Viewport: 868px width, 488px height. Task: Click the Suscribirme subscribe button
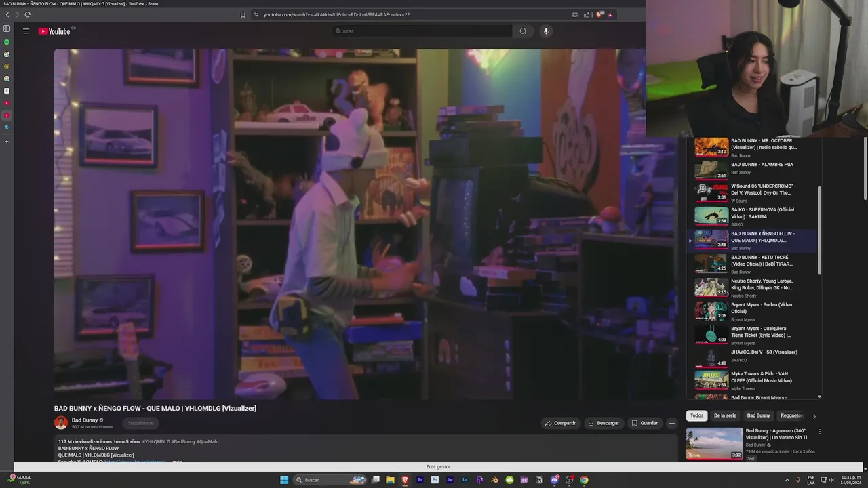click(140, 423)
